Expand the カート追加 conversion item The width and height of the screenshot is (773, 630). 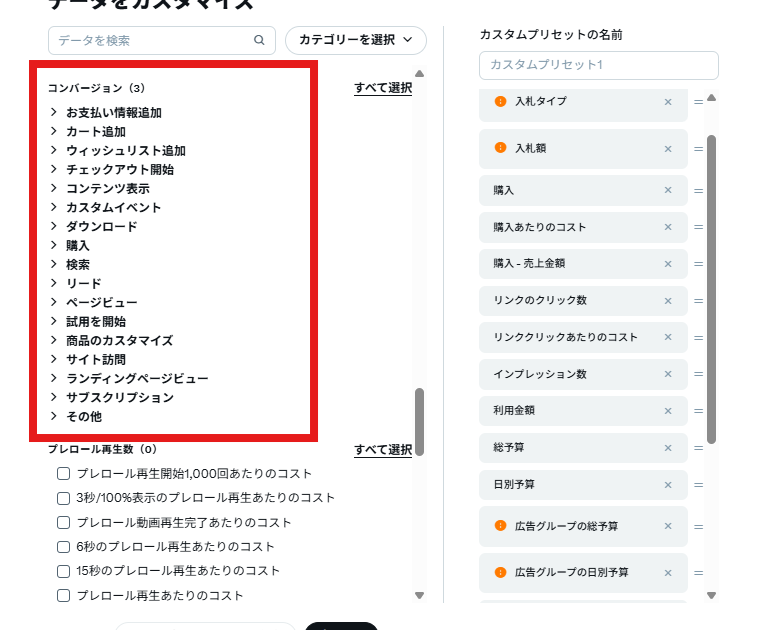click(54, 132)
